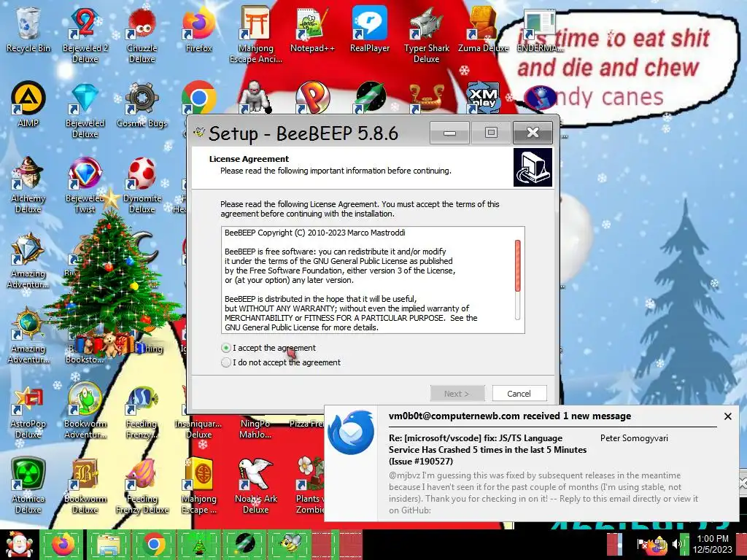The image size is (747, 560).
Task: Select the Bejeweled Twist desktop icon
Action: pyautogui.click(x=85, y=186)
